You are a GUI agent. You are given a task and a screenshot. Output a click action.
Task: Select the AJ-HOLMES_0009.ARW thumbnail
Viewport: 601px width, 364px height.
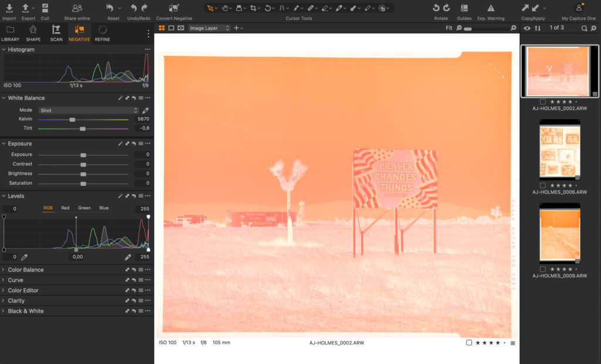tap(558, 233)
